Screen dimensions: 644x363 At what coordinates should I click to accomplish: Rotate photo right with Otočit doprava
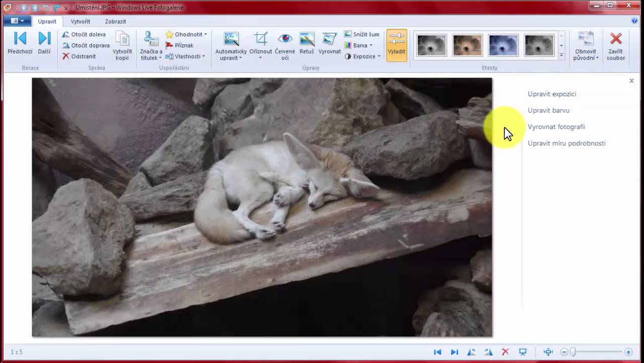coord(86,45)
